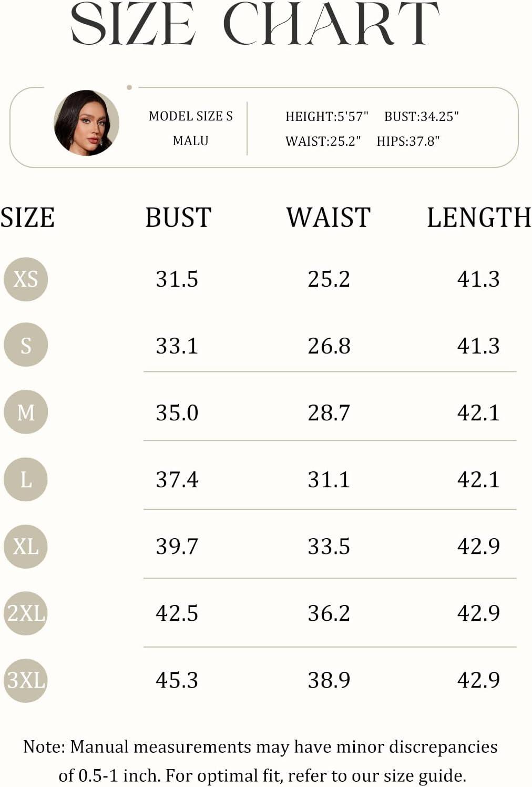This screenshot has height=787, width=532.
Task: Click the 3XL length value 42.9
Action: pos(478,680)
